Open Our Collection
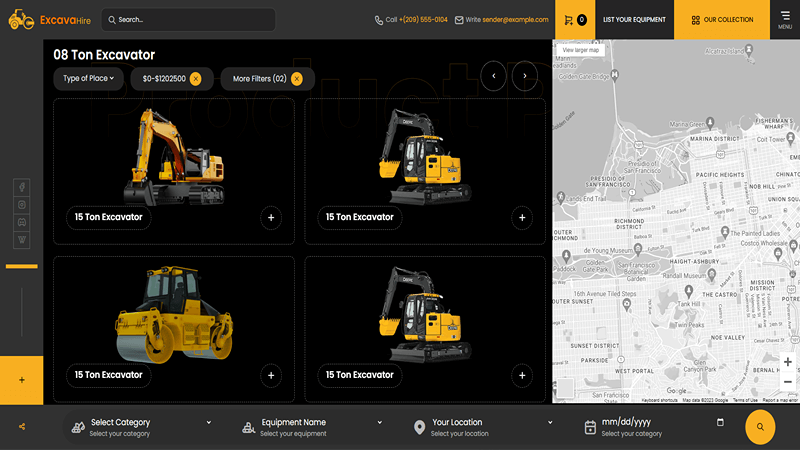 tap(722, 20)
